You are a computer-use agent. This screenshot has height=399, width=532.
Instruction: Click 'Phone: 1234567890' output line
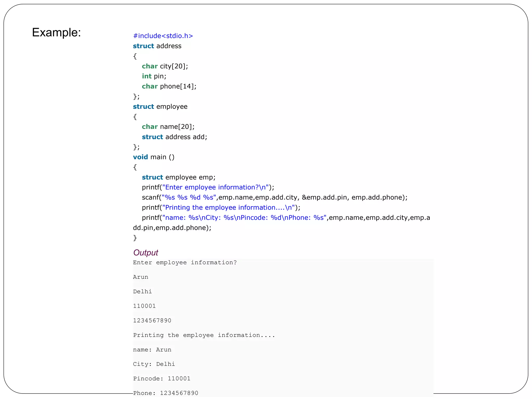point(165,393)
